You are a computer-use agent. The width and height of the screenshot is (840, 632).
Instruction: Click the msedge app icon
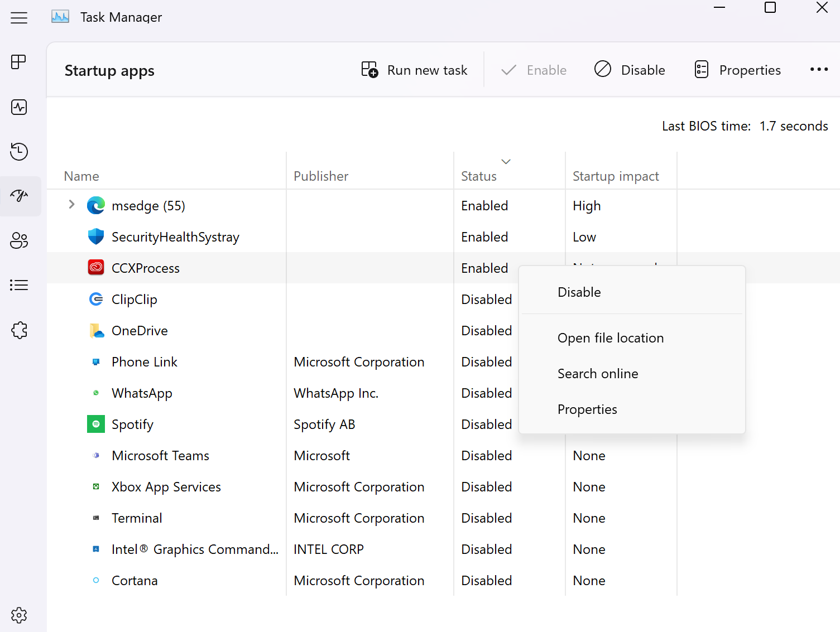point(96,206)
